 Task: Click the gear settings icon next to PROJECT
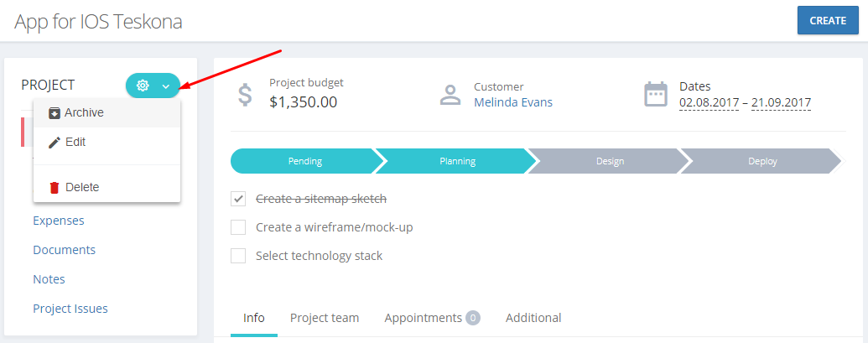(x=143, y=86)
